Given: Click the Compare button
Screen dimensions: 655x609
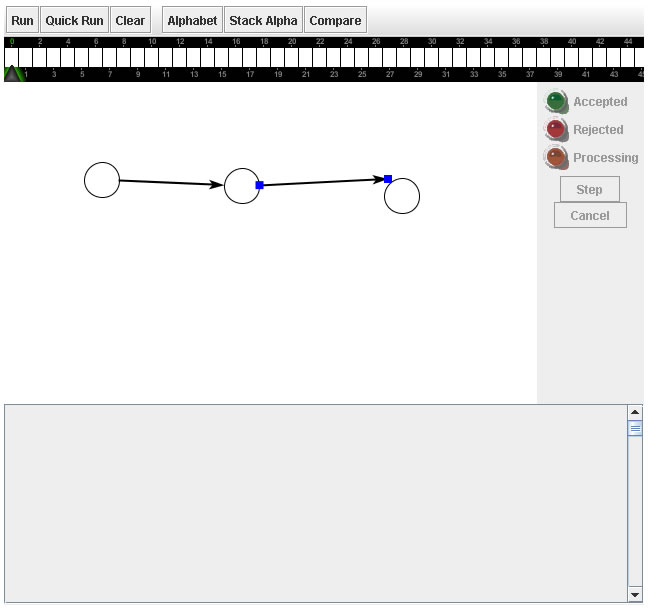Looking at the screenshot, I should point(335,20).
